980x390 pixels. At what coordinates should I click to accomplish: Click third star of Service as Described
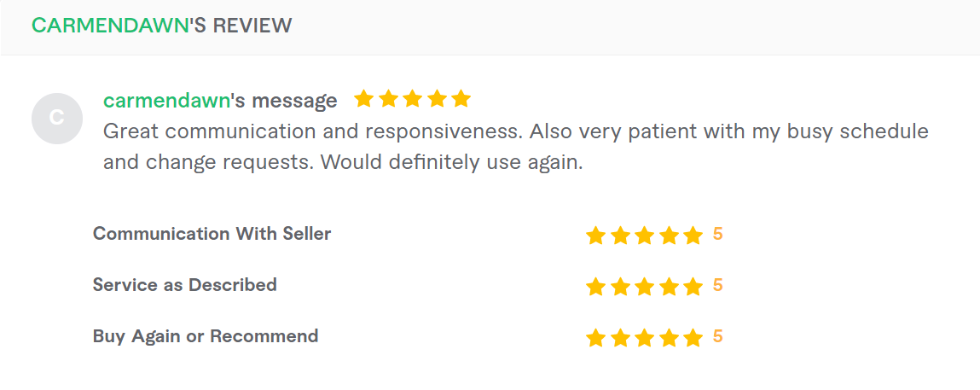pos(644,287)
